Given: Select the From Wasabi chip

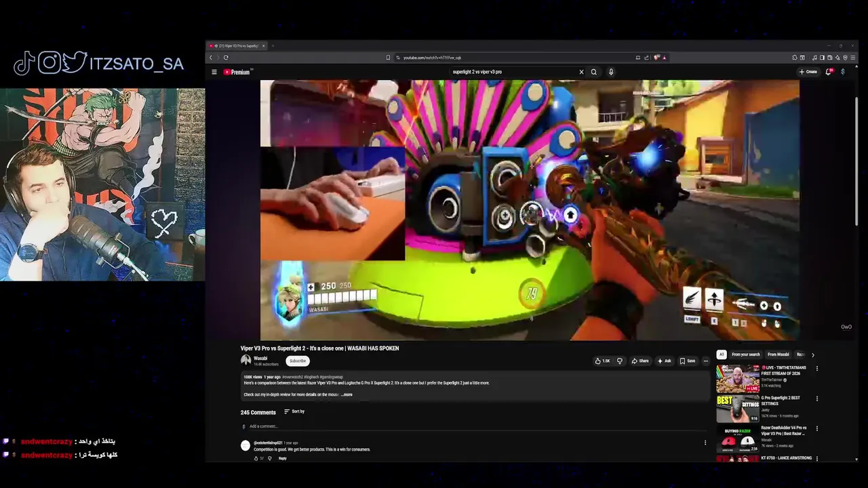Looking at the screenshot, I should tap(778, 354).
